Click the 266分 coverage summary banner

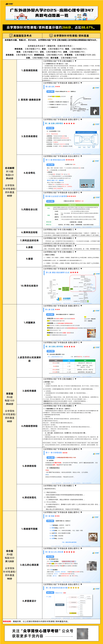(51, 27)
